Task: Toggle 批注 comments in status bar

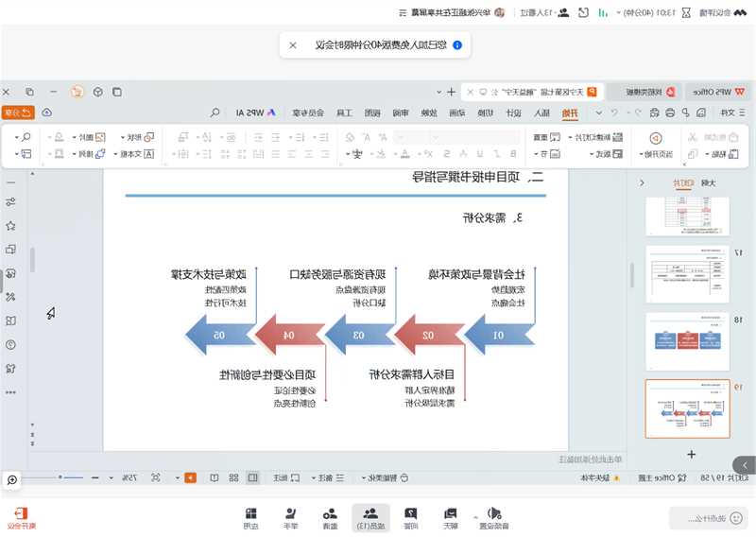Action: click(287, 477)
